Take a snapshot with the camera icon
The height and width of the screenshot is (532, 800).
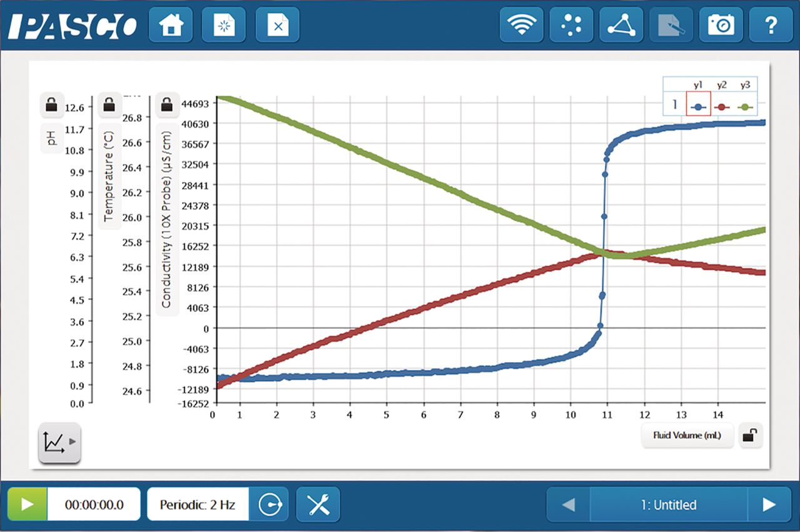[721, 25]
